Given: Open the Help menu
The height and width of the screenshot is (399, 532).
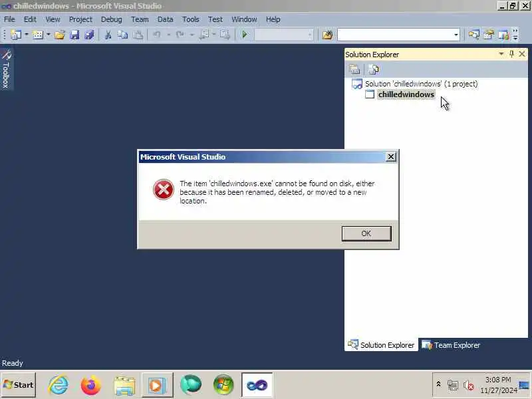Looking at the screenshot, I should click(273, 19).
